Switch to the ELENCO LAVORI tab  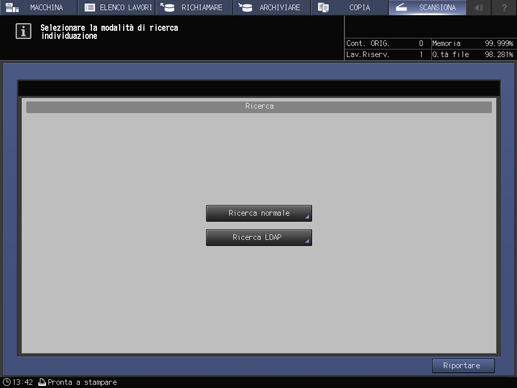[x=117, y=7]
